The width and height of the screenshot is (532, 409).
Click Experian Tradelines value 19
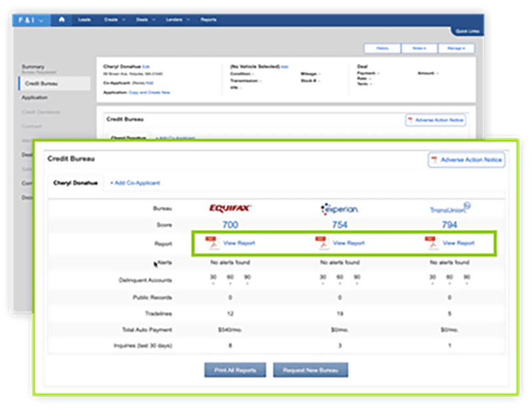click(340, 314)
